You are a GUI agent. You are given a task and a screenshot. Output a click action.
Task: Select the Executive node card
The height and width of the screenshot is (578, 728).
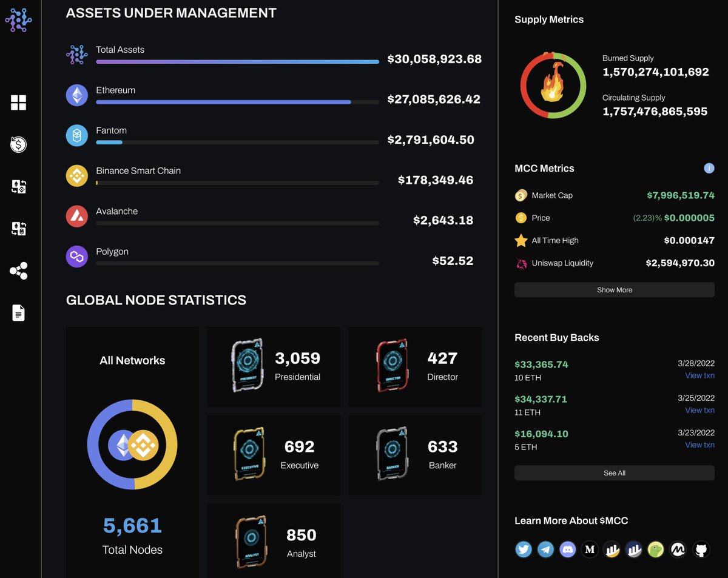pos(274,455)
